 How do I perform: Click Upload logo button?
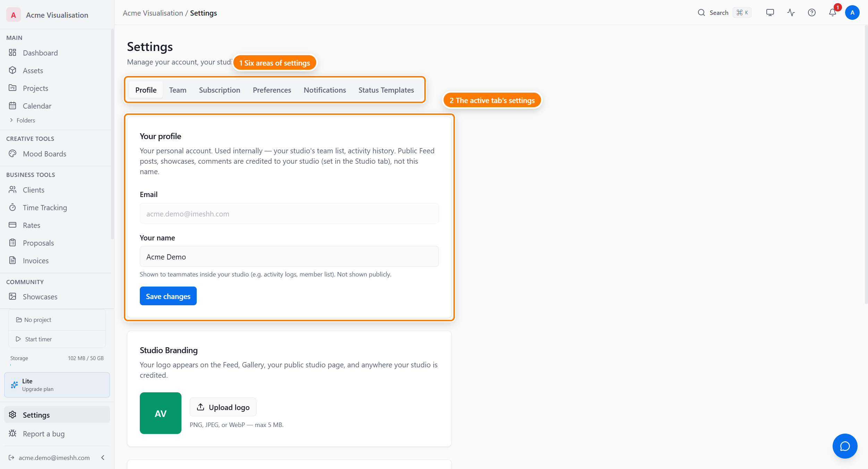click(x=223, y=407)
